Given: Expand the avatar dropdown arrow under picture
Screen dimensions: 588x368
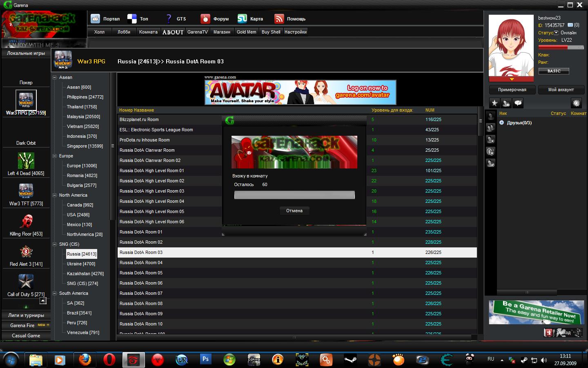Looking at the screenshot, I should [511, 79].
